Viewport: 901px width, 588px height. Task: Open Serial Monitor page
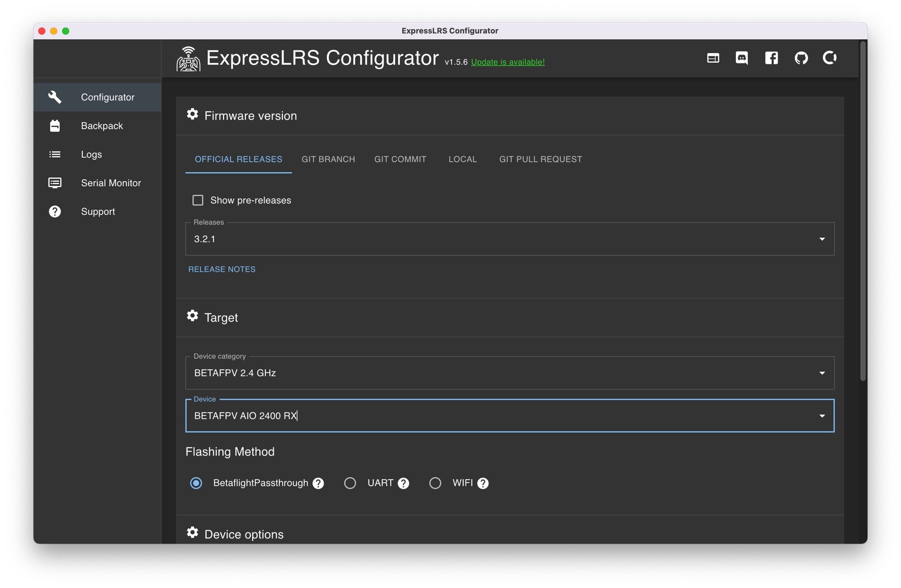tap(97, 183)
